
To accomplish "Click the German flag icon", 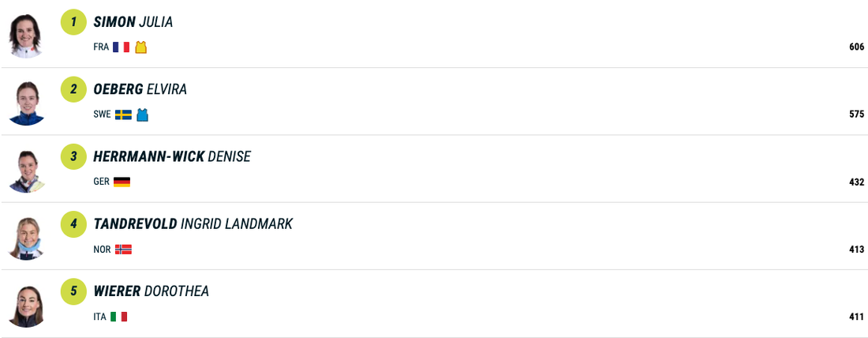I will click(x=122, y=182).
